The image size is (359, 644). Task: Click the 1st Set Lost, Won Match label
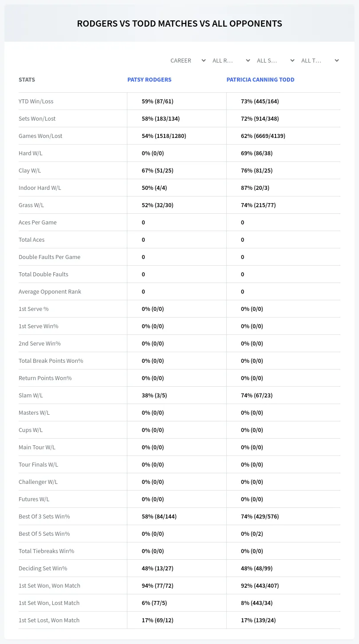49,620
